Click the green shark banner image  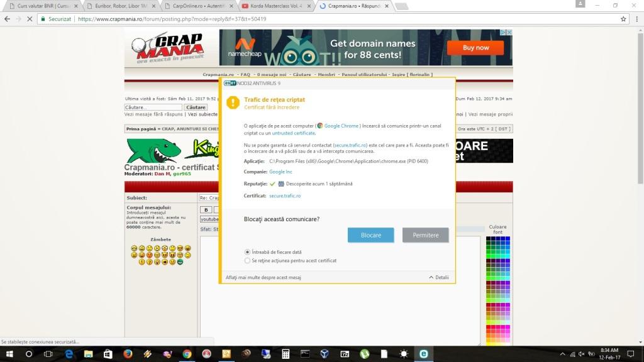pyautogui.click(x=153, y=151)
